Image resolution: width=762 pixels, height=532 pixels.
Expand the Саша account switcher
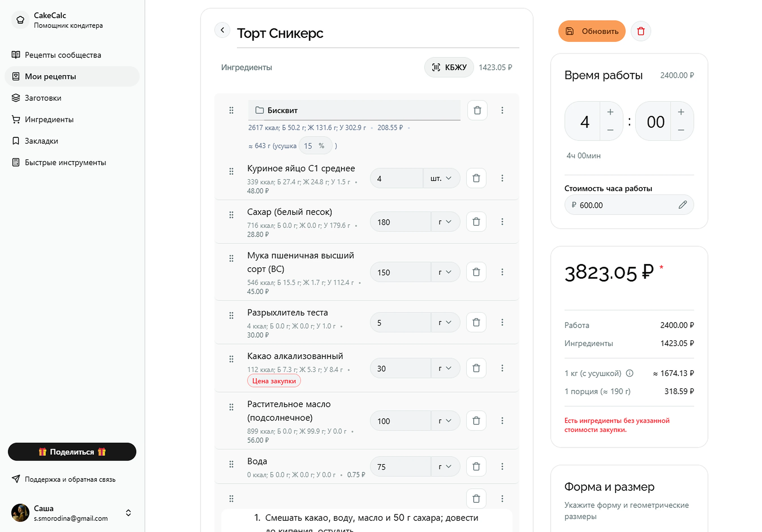coord(128,513)
